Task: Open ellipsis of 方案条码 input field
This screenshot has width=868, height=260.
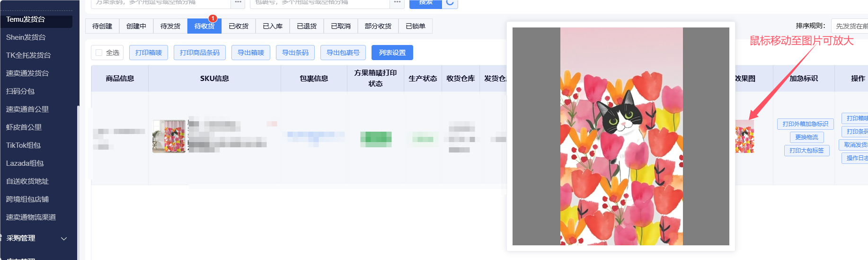Action: click(x=238, y=3)
